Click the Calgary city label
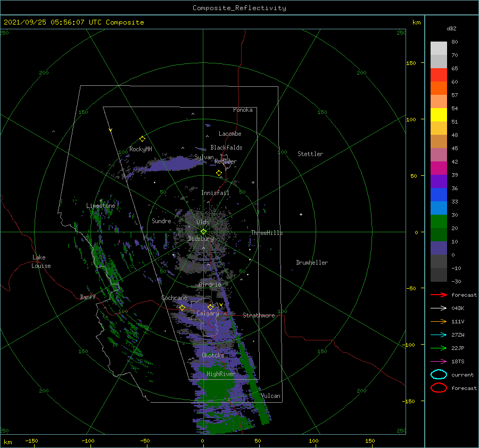This screenshot has height=448, width=479. click(208, 313)
